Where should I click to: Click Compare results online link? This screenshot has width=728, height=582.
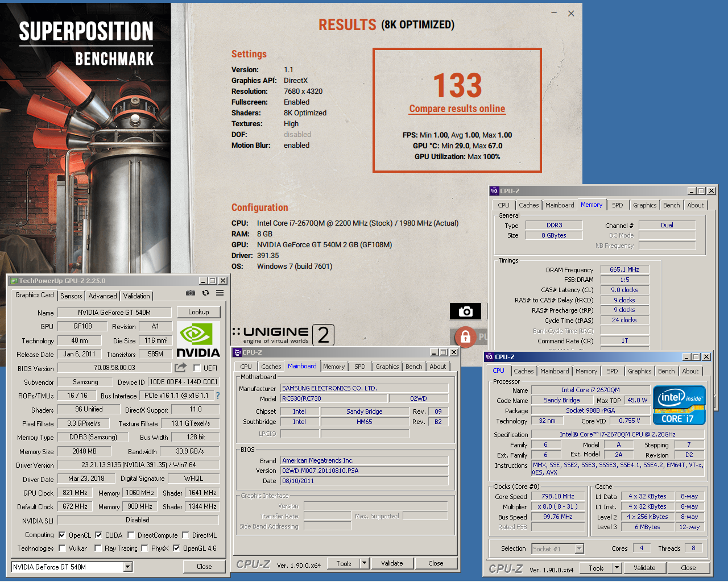point(457,109)
